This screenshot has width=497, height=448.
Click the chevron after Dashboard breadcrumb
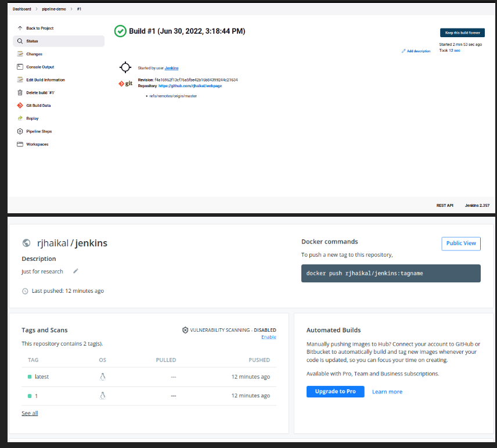point(37,9)
